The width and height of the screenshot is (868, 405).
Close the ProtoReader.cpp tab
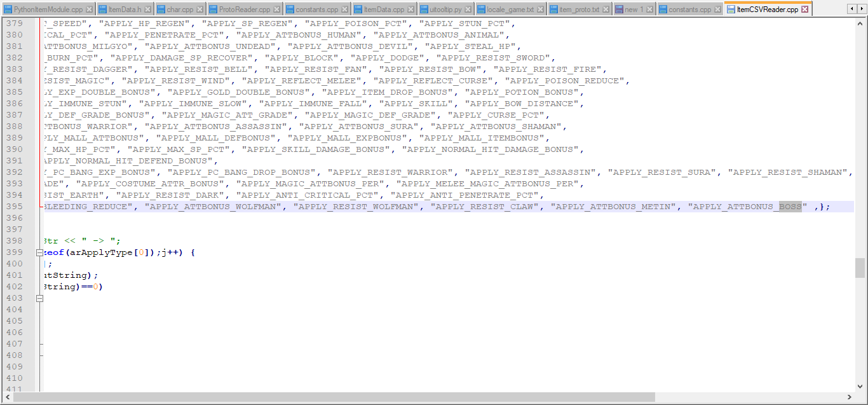[276, 10]
